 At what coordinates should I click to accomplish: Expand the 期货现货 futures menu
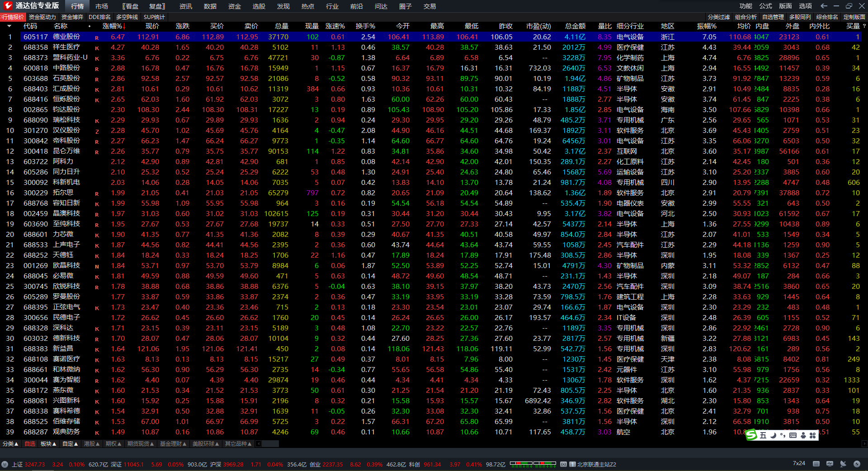[x=140, y=444]
